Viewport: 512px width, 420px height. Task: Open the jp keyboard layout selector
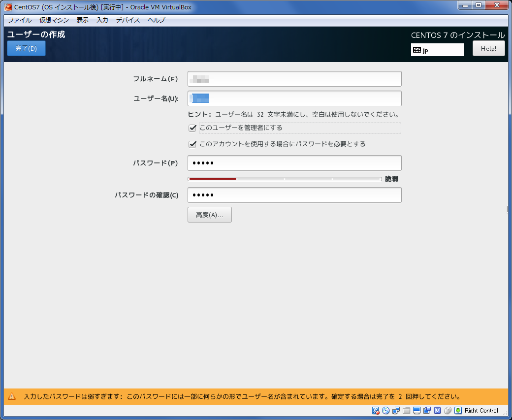(437, 50)
